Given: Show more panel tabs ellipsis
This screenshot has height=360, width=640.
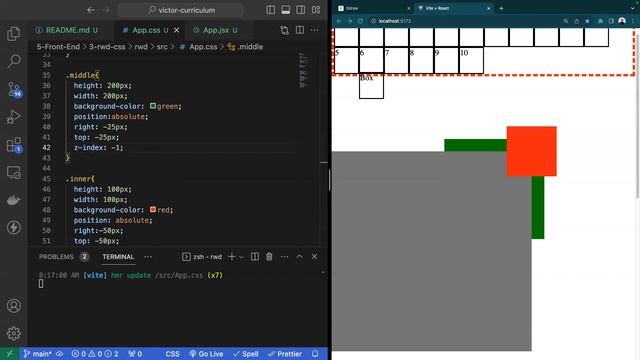Looking at the screenshot, I should point(148,257).
